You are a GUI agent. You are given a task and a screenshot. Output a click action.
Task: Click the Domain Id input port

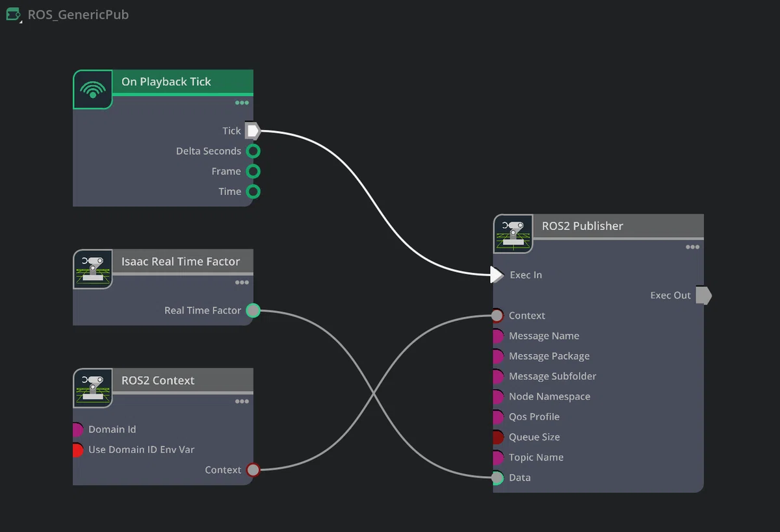[x=77, y=429]
